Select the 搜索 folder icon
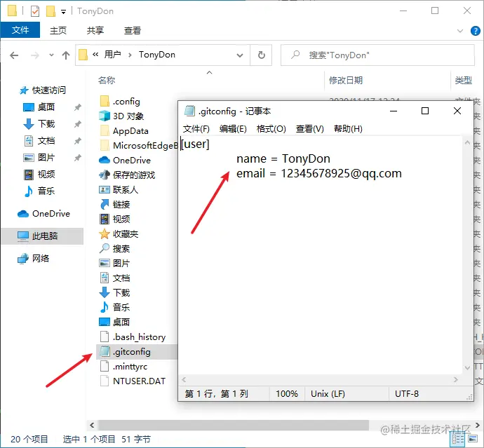Viewport: 484px width, 448px height. [x=105, y=248]
